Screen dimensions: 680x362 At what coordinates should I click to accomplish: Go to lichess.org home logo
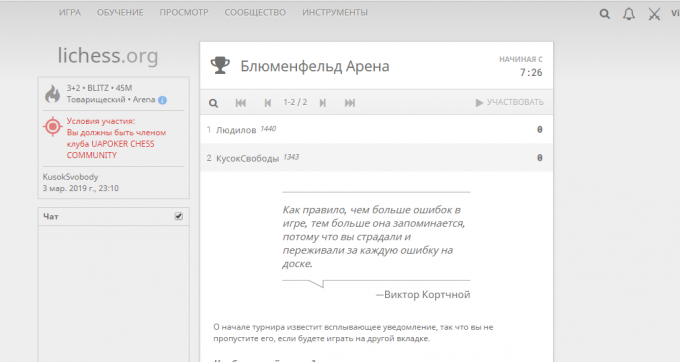108,56
